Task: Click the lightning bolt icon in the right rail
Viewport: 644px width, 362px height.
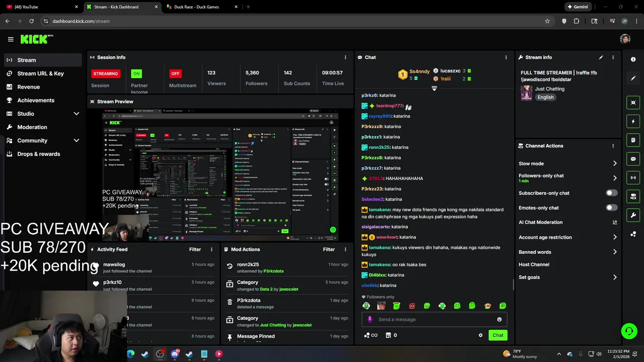Action: pos(633,121)
